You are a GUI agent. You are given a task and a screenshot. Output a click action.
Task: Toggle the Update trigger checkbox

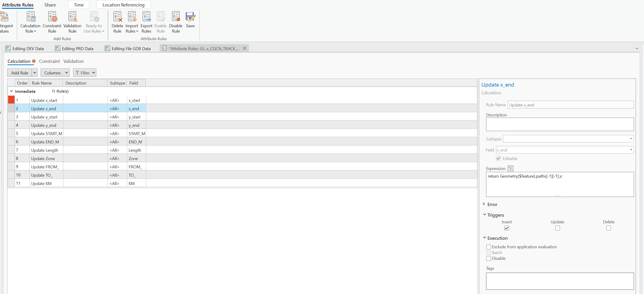(557, 228)
